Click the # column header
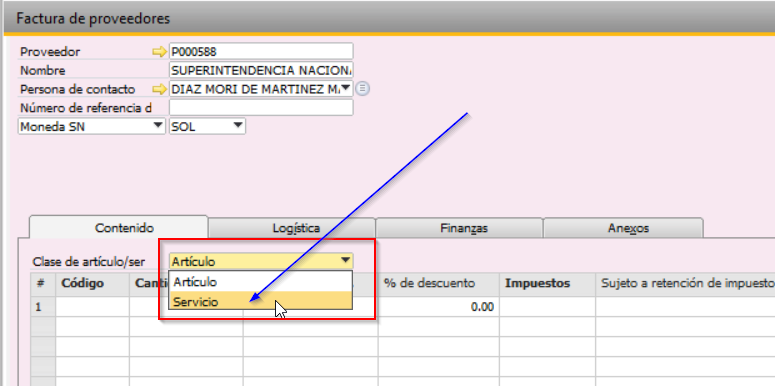The width and height of the screenshot is (775, 386). pos(43,284)
